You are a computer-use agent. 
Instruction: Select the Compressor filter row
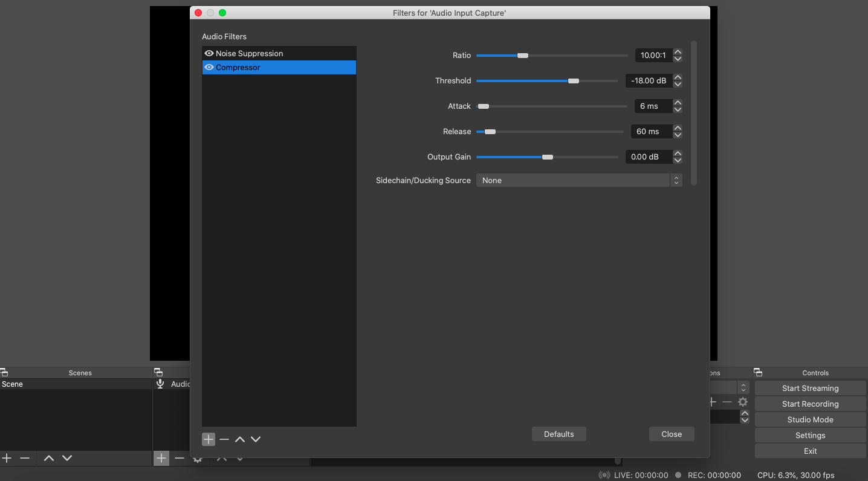279,67
